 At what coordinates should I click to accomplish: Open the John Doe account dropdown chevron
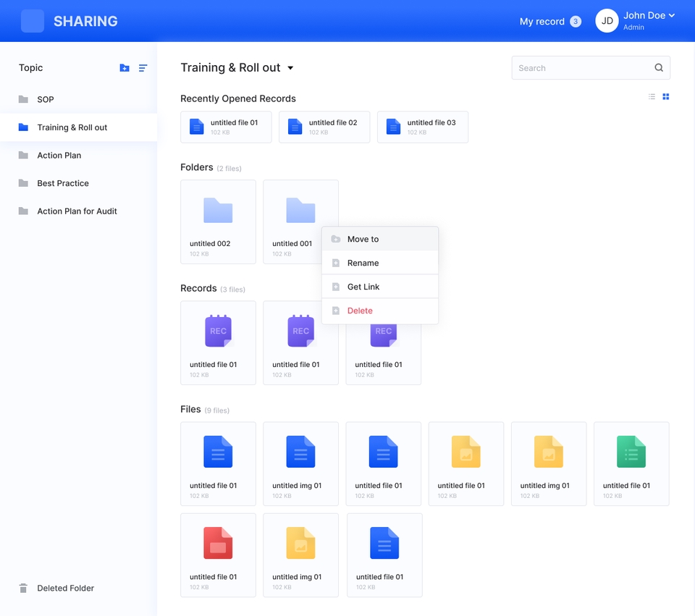672,15
